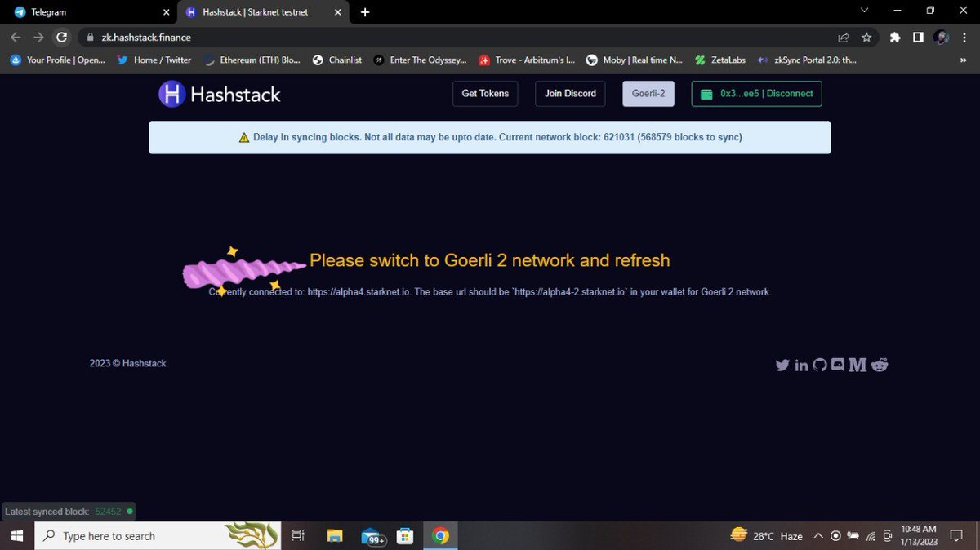The height and width of the screenshot is (550, 980).
Task: Click the Get Tokens button
Action: 485,94
